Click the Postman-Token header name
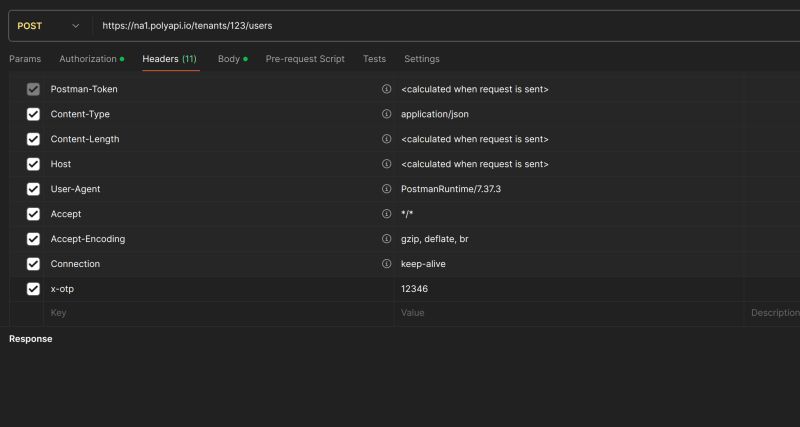The image size is (800, 427). pyautogui.click(x=84, y=89)
